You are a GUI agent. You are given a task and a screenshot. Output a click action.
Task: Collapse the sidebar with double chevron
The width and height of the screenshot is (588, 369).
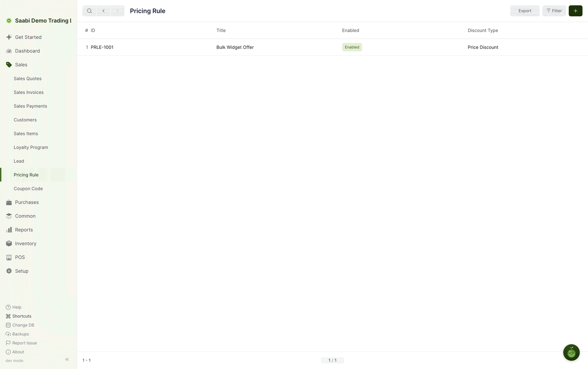[67, 359]
